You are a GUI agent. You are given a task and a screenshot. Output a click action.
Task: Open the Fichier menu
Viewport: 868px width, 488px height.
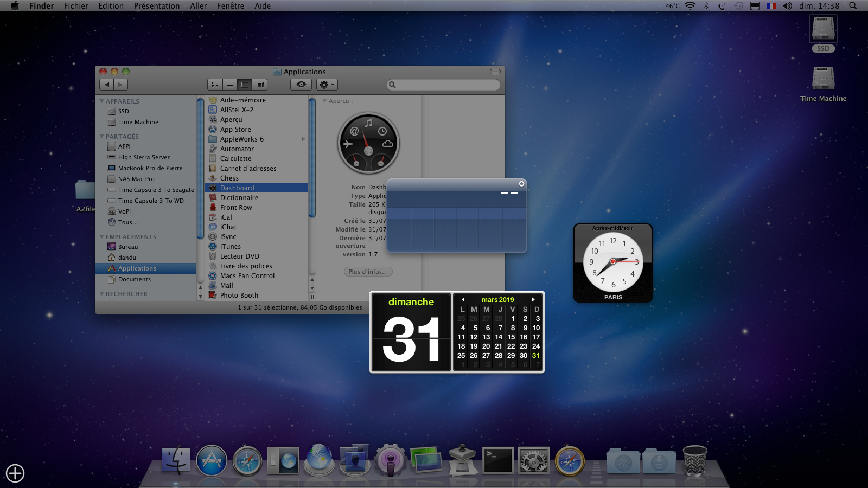[x=76, y=6]
